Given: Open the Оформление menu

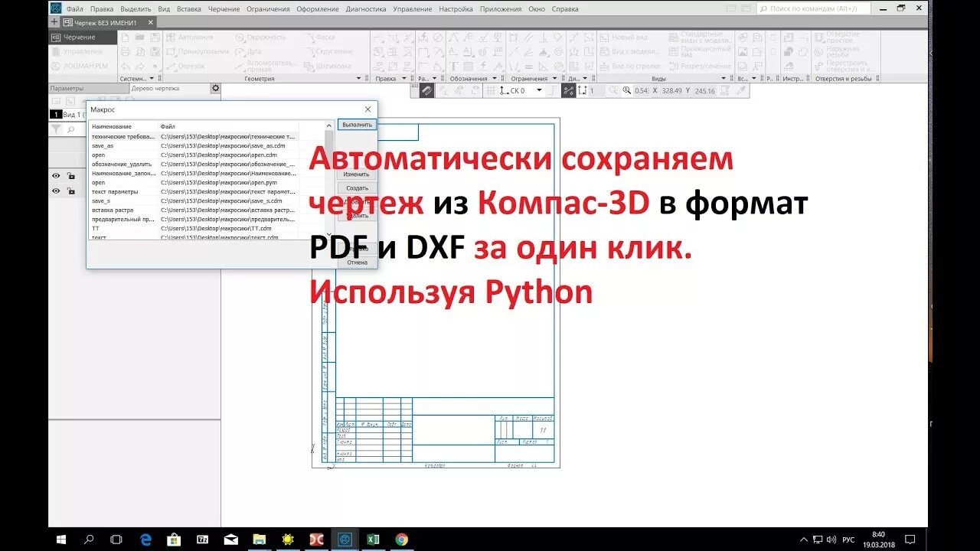Looking at the screenshot, I should tap(317, 9).
